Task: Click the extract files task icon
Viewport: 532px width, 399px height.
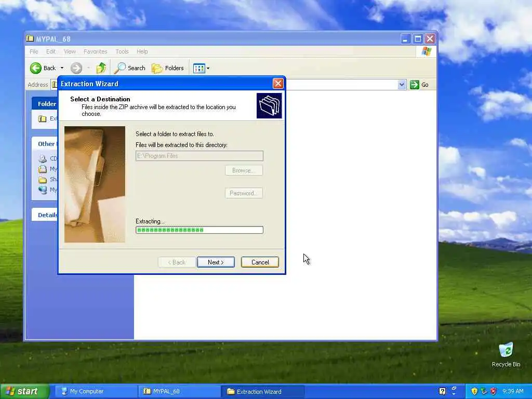Action: pos(43,119)
